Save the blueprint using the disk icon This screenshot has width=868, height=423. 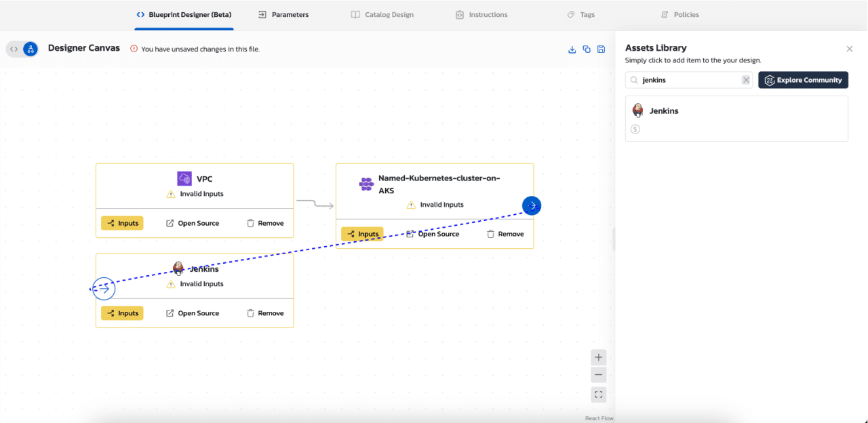pos(601,49)
